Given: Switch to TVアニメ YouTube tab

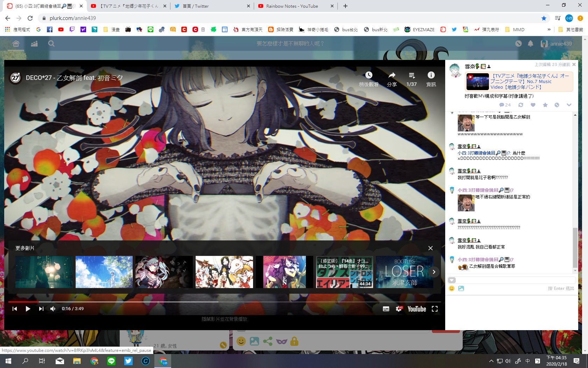Looking at the screenshot, I should [128, 6].
